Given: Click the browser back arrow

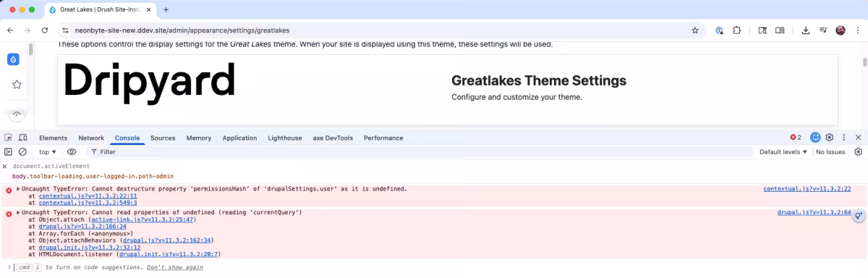Looking at the screenshot, I should click(10, 30).
